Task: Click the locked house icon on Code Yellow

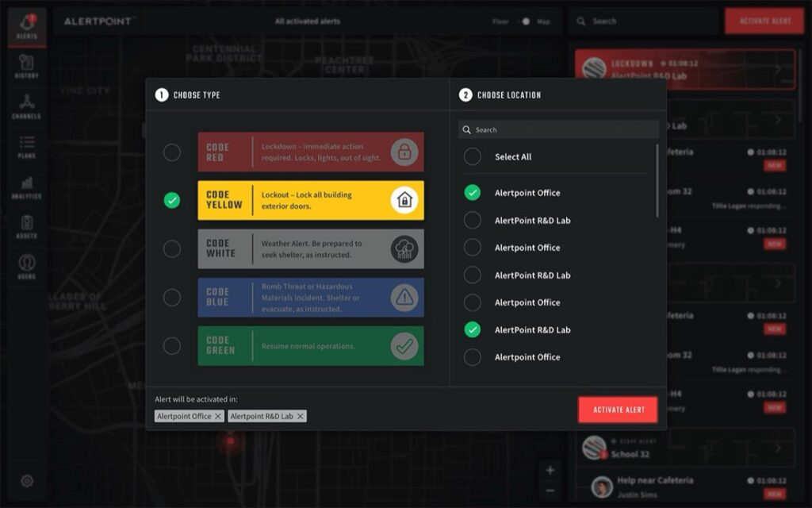Action: pyautogui.click(x=404, y=200)
